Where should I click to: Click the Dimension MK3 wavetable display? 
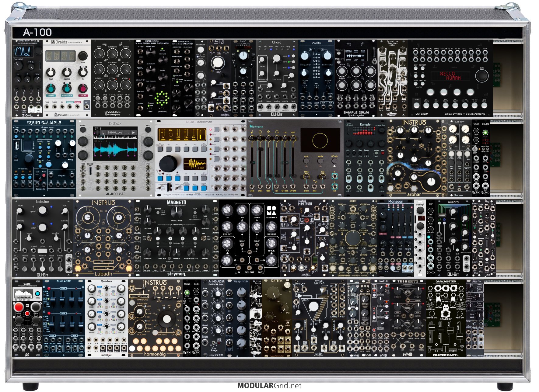coord(23,51)
